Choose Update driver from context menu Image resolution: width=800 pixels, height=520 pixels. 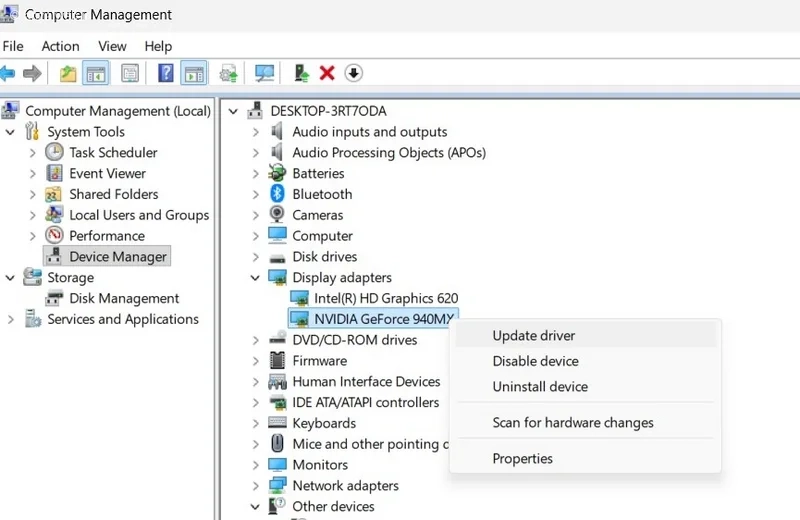[586, 335]
